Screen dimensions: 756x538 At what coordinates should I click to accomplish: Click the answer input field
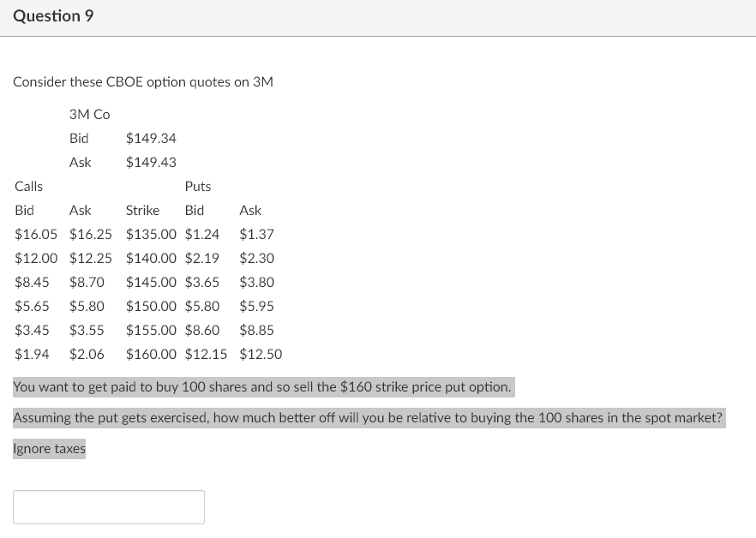click(108, 506)
